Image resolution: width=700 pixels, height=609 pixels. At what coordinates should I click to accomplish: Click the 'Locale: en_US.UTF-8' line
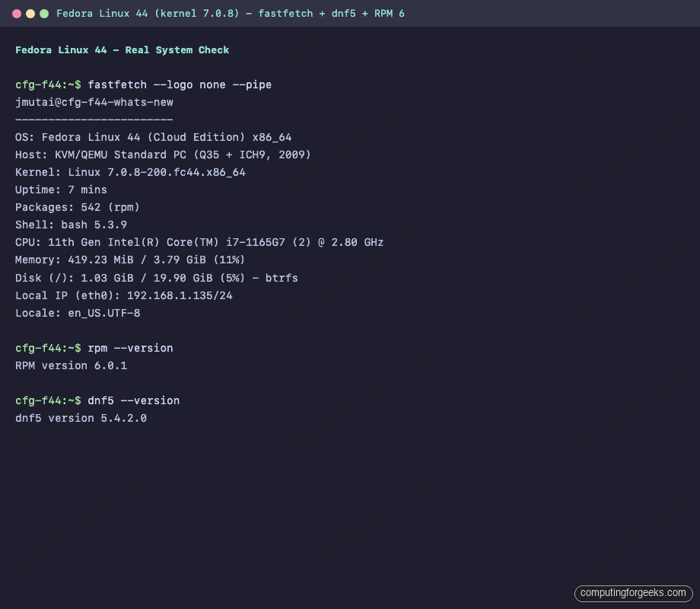(x=78, y=313)
